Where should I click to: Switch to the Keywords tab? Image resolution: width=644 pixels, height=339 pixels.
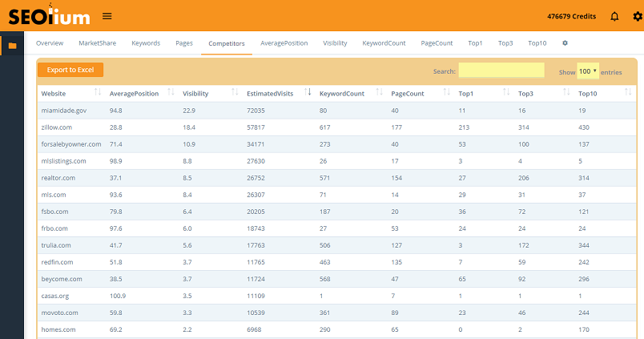click(146, 43)
